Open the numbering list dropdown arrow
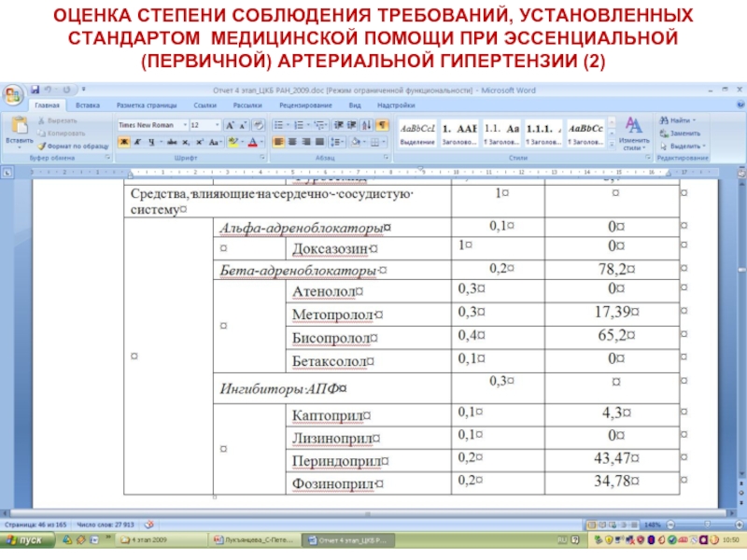This screenshot has height=560, width=747. (308, 125)
